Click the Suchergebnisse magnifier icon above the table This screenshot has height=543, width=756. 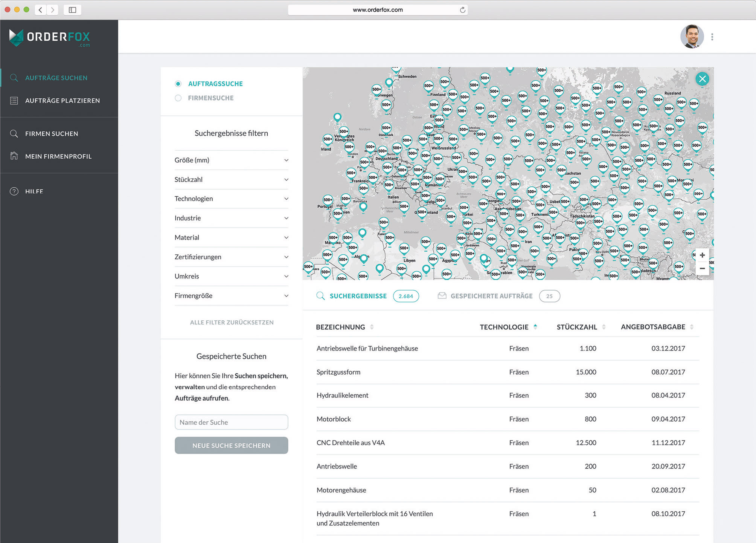click(320, 296)
